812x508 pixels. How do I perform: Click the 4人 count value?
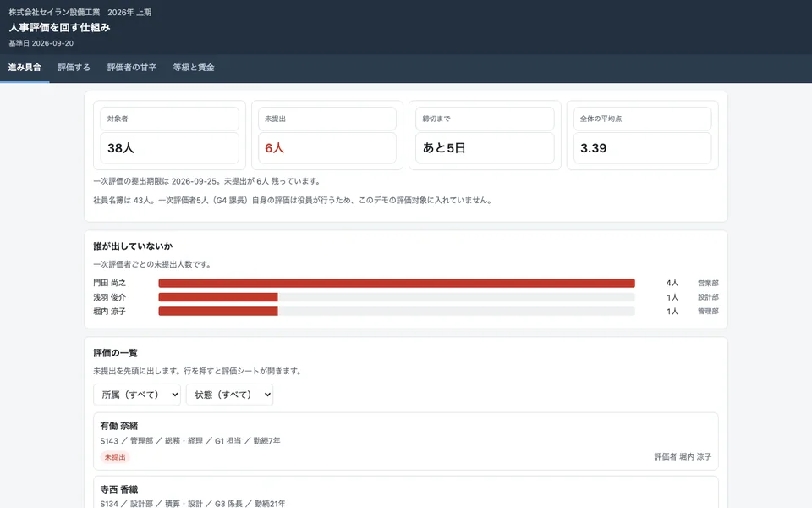tap(672, 283)
